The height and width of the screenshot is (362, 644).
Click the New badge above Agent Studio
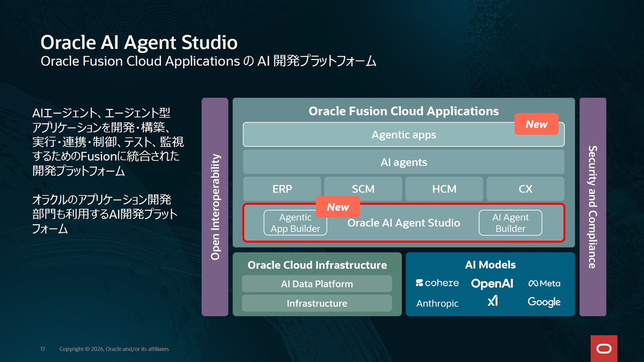[x=338, y=207]
